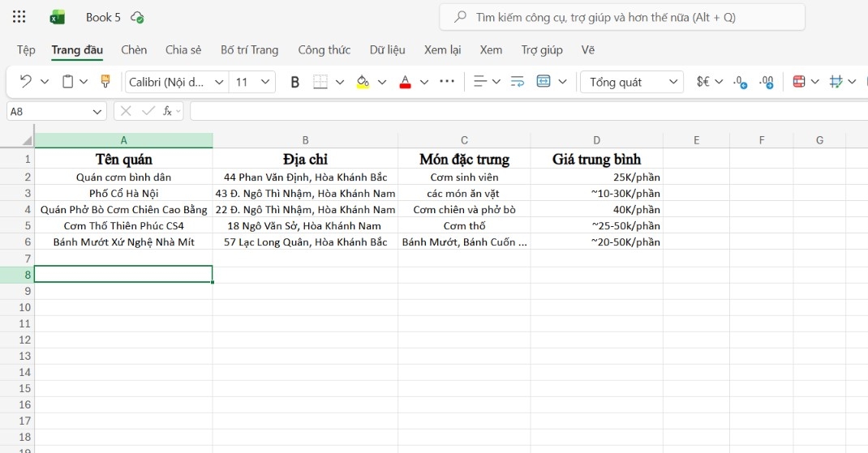The image size is (868, 453).
Task: Apply cell borders icon
Action: pyautogui.click(x=320, y=82)
